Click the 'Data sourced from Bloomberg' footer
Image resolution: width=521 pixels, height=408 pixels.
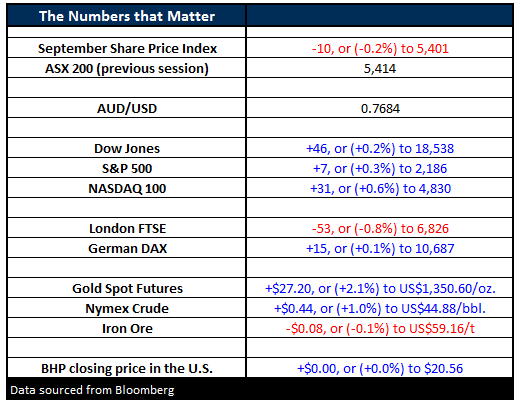tap(92, 390)
